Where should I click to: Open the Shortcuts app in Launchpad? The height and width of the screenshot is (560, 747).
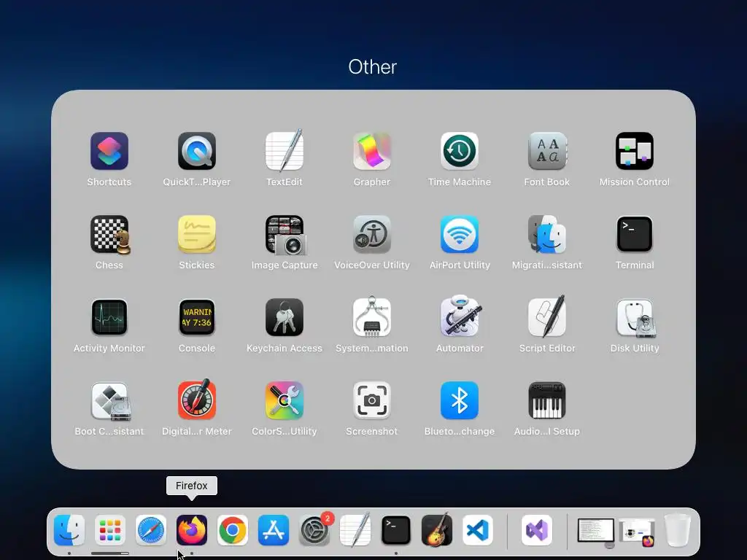click(x=109, y=152)
